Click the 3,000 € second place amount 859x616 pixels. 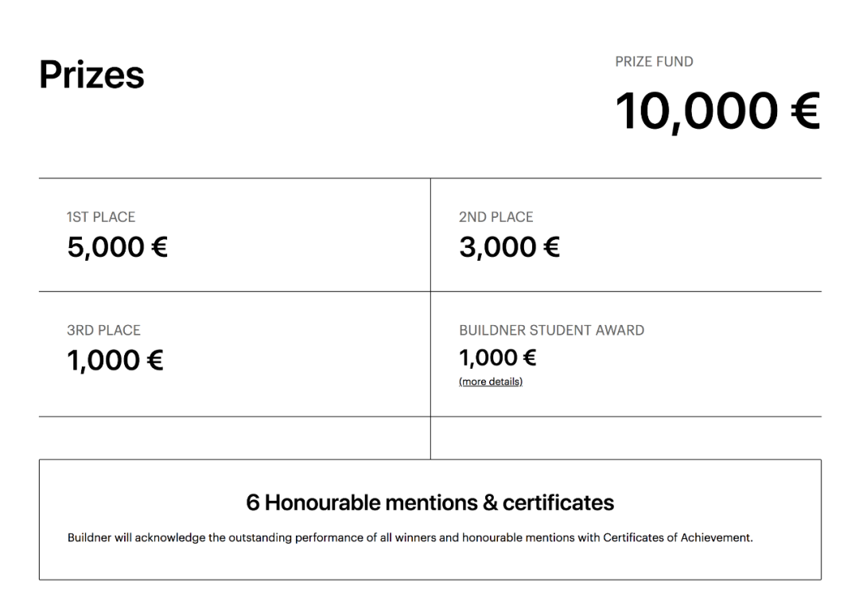click(x=509, y=247)
